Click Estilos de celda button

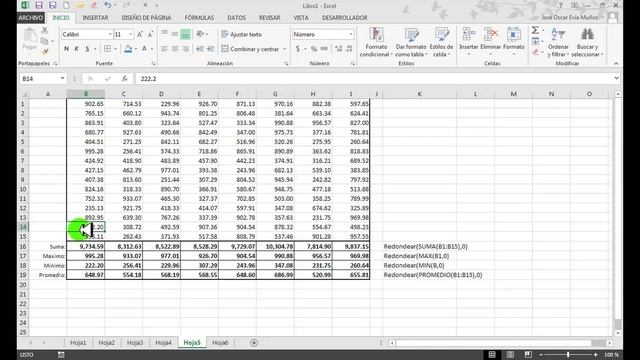(441, 42)
